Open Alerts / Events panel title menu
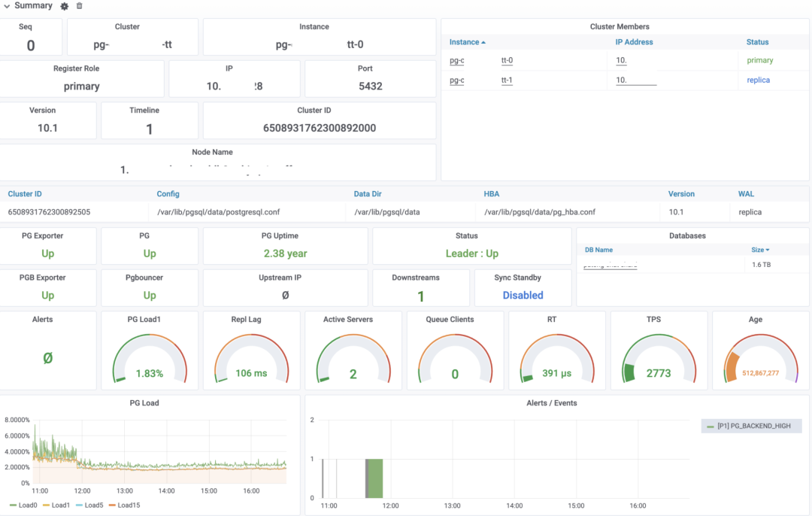The image size is (812, 516). 552,403
